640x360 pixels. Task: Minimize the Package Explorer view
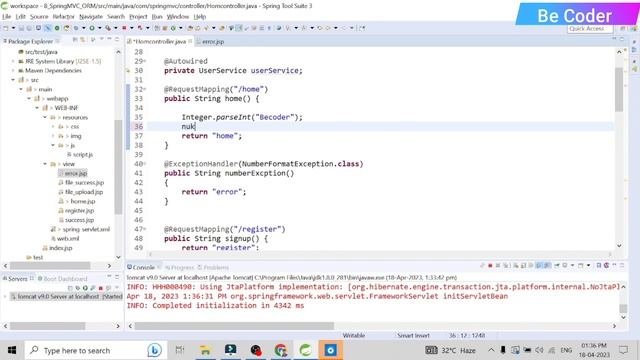(x=109, y=39)
